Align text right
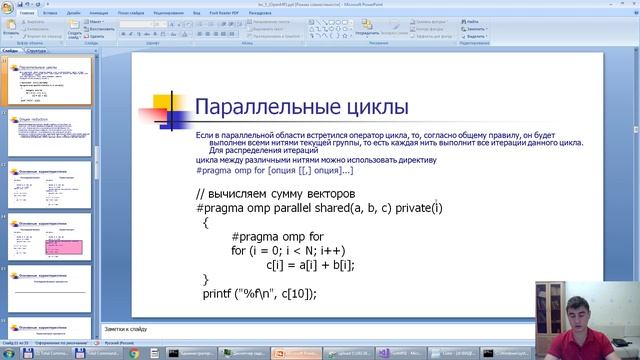The image size is (640, 360). click(216, 34)
